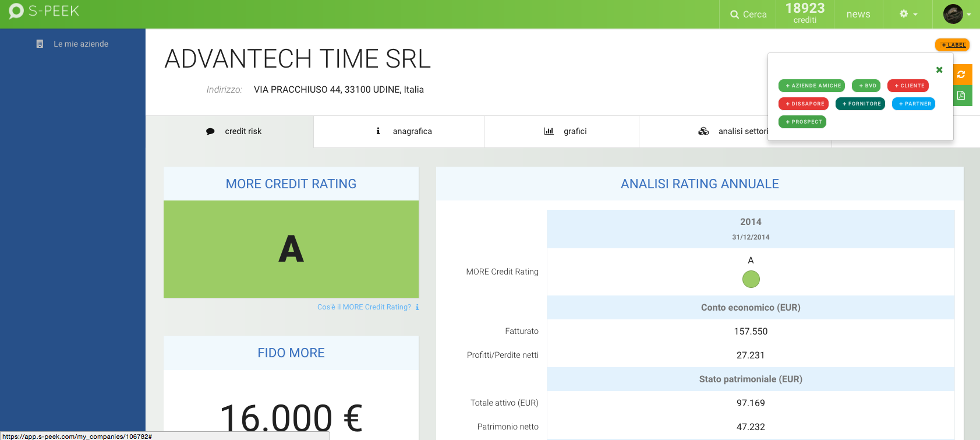Click the Totale attivo value 97.169
Viewport: 980px width, 440px height.
click(x=751, y=403)
